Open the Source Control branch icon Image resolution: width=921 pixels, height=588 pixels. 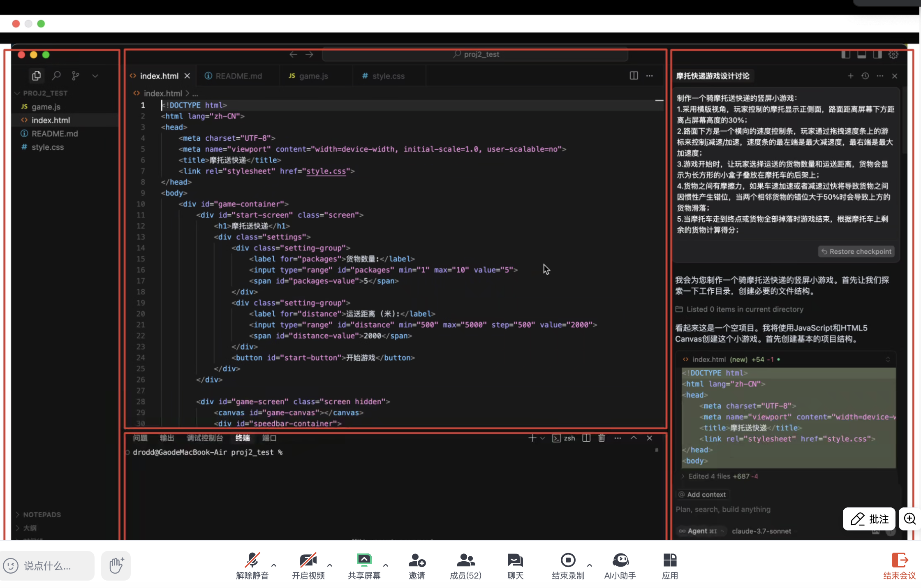coord(75,76)
